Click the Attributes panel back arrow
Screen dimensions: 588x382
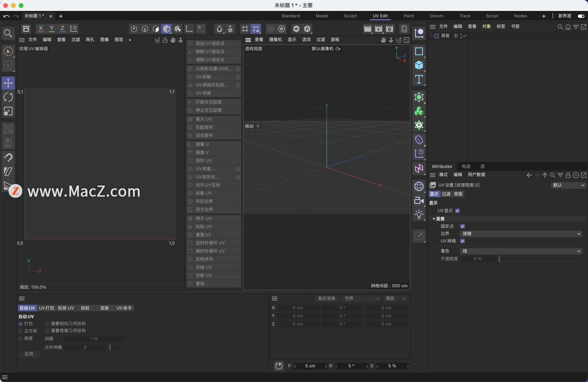[x=529, y=175]
